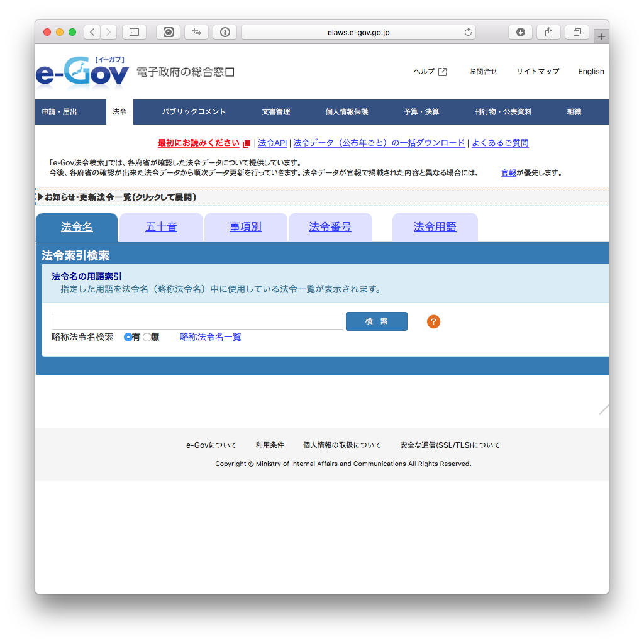The width and height of the screenshot is (644, 644).
Task: Open the 略称法令名一覧 link
Action: [x=210, y=337]
